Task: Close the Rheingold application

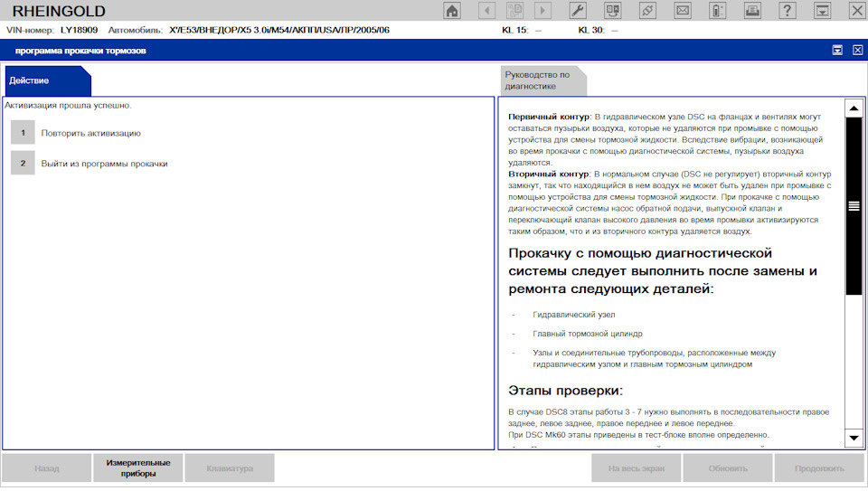Action: click(856, 11)
